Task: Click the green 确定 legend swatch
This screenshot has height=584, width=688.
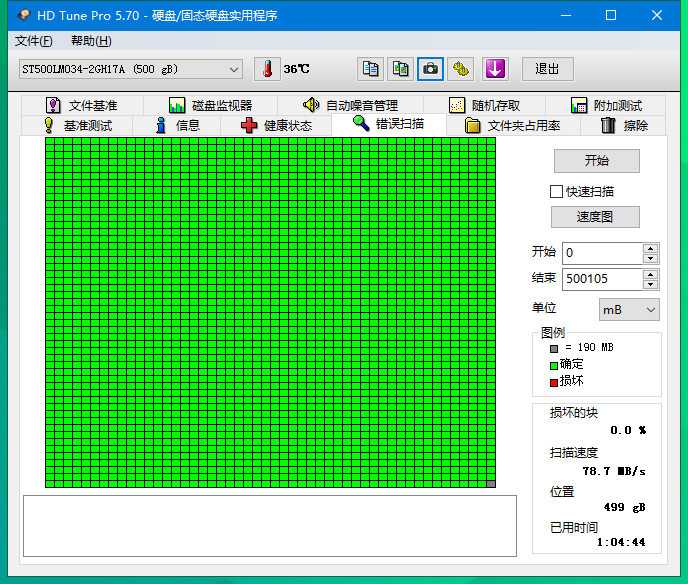Action: [x=554, y=365]
